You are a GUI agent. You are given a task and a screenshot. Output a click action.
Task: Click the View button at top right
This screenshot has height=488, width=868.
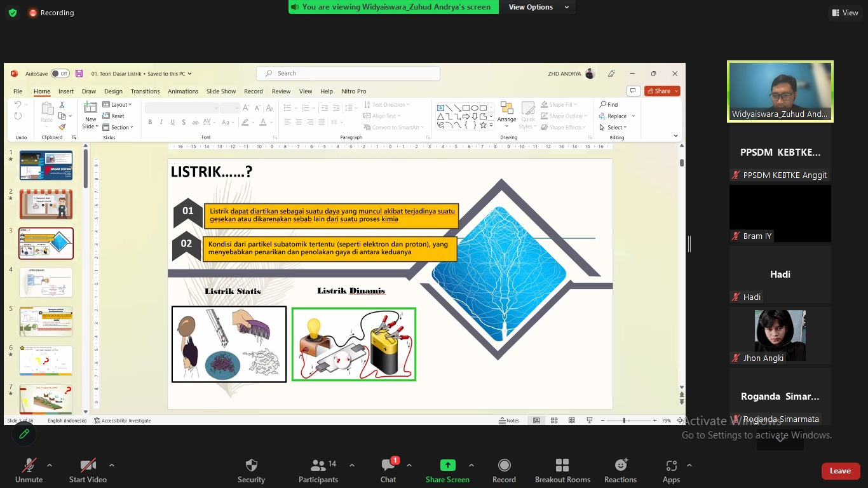point(845,13)
